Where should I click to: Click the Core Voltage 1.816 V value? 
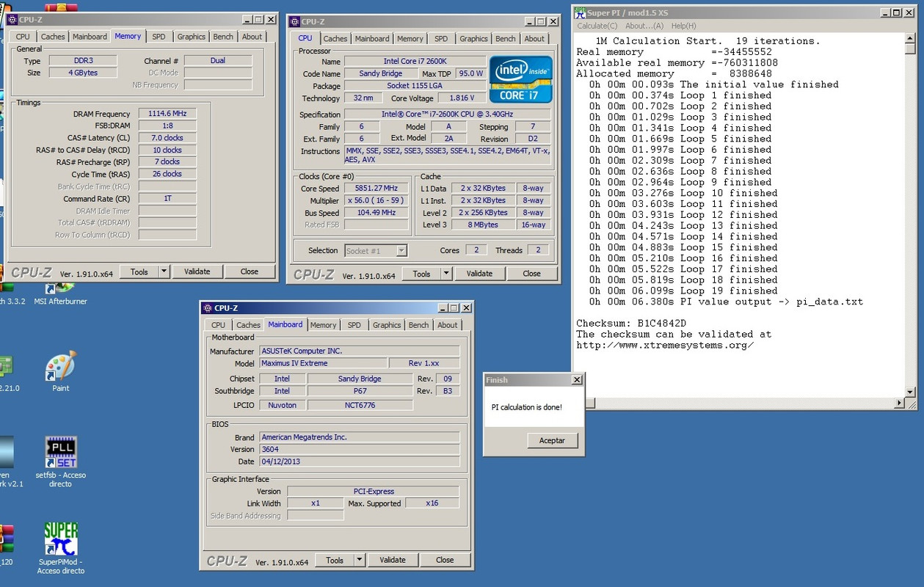point(460,98)
